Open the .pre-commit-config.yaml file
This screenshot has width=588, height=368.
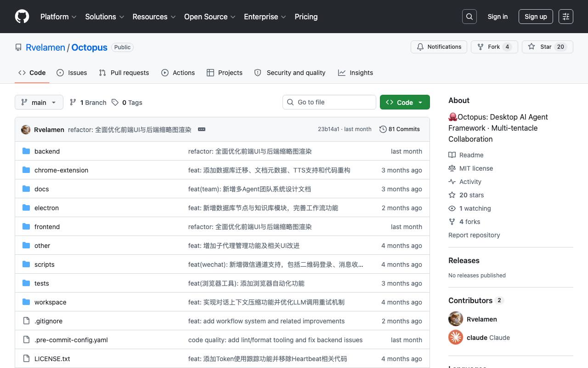71,340
